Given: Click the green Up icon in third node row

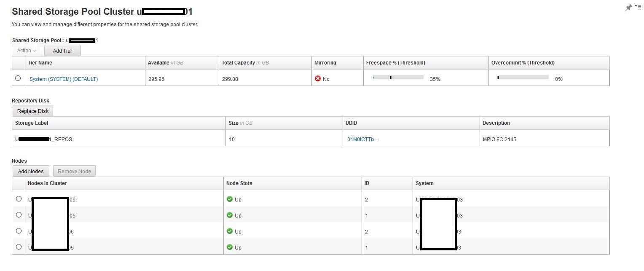Looking at the screenshot, I should click(230, 231).
